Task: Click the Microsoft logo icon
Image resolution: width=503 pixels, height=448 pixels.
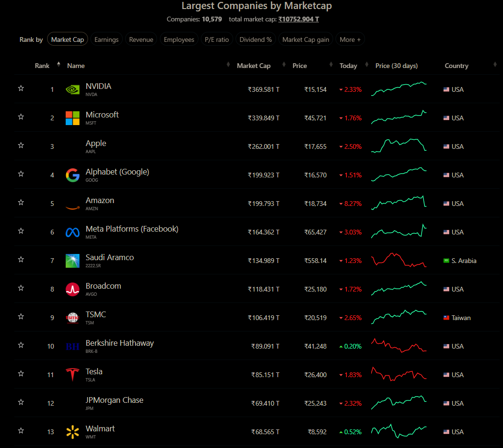Action: pos(72,118)
